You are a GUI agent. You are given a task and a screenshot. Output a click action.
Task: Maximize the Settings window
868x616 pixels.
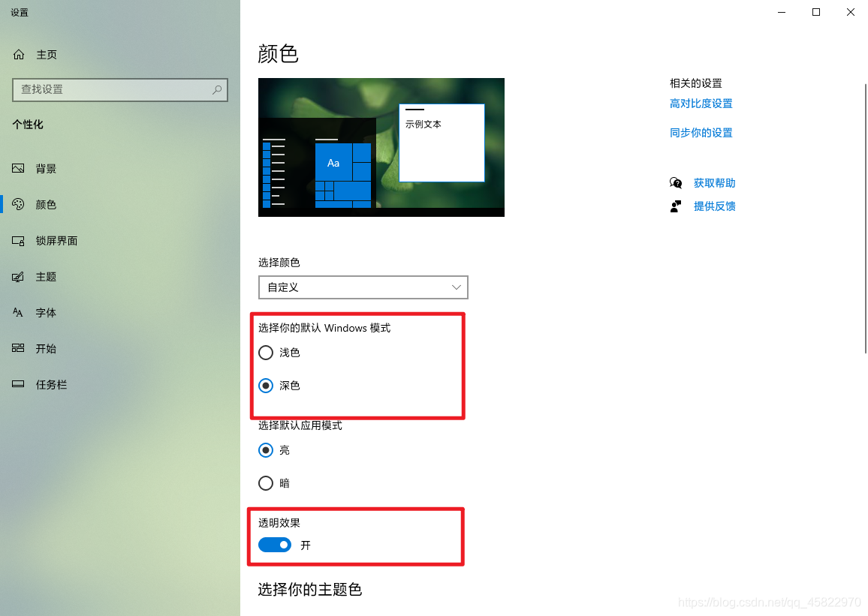pyautogui.click(x=816, y=12)
